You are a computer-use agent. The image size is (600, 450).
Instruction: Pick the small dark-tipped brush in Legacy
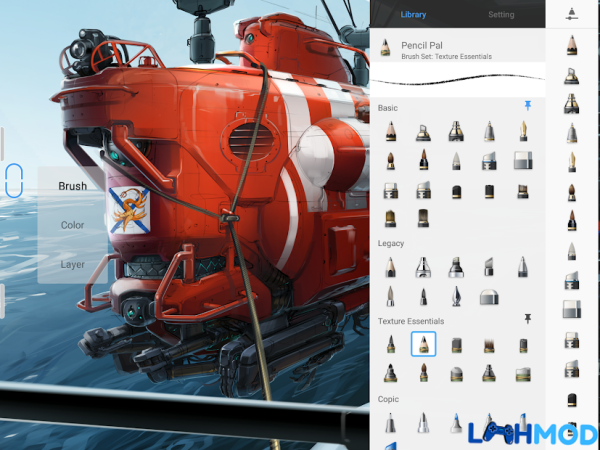[423, 297]
